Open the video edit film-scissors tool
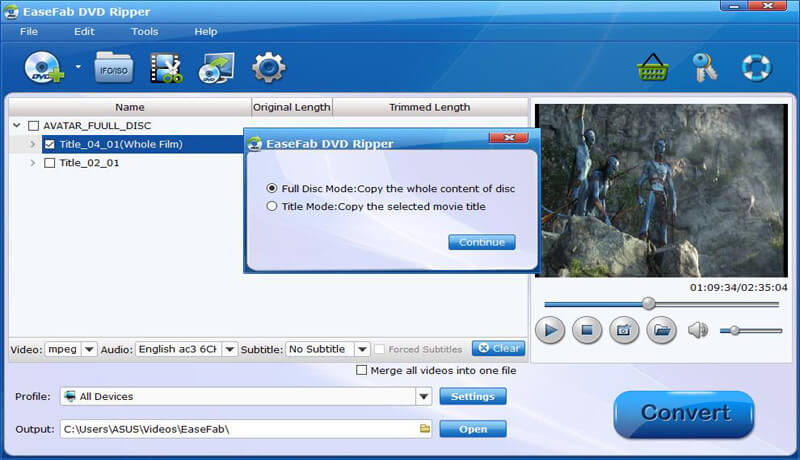 click(x=166, y=68)
